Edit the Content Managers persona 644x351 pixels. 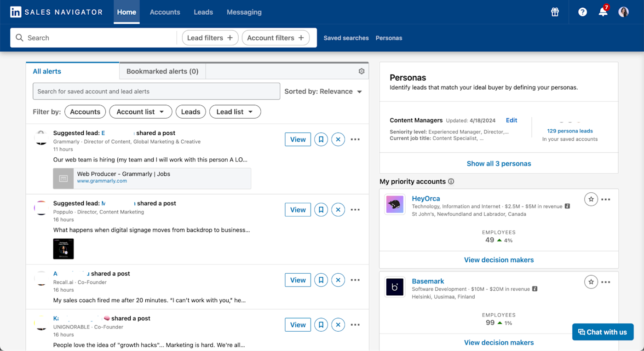512,120
